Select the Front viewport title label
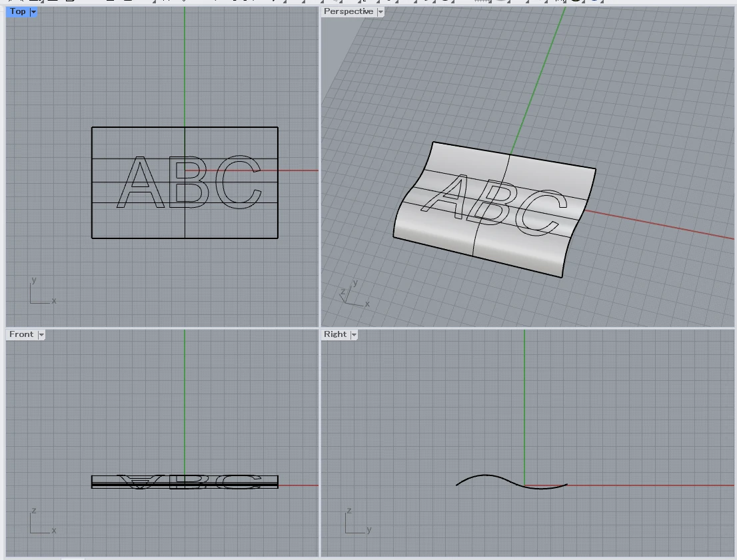The height and width of the screenshot is (560, 737). 21,334
